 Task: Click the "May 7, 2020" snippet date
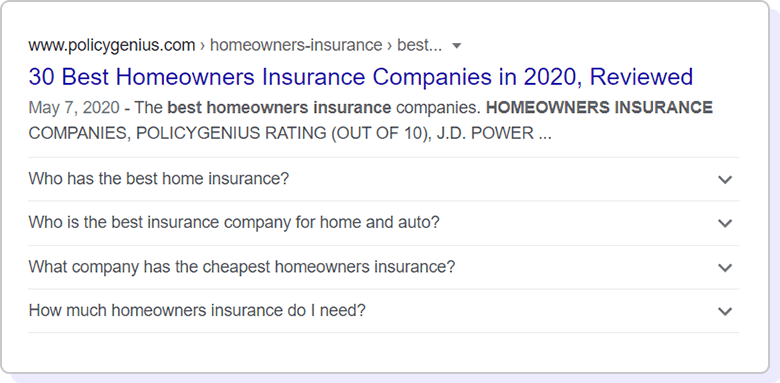tap(74, 108)
